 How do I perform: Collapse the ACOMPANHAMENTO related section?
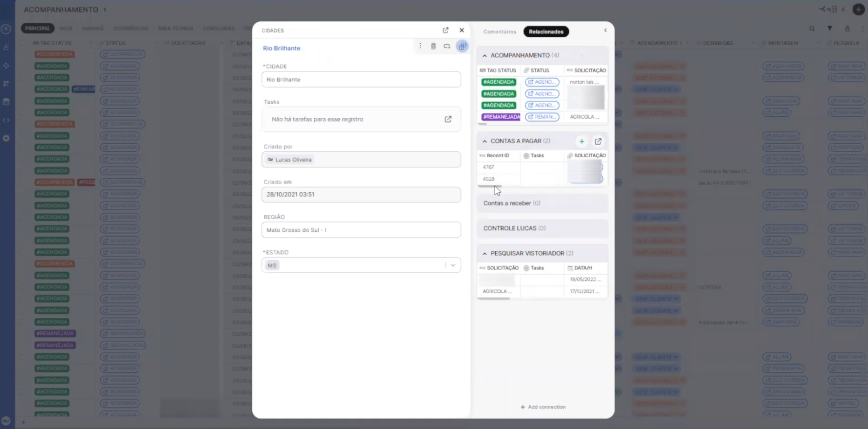pyautogui.click(x=484, y=55)
